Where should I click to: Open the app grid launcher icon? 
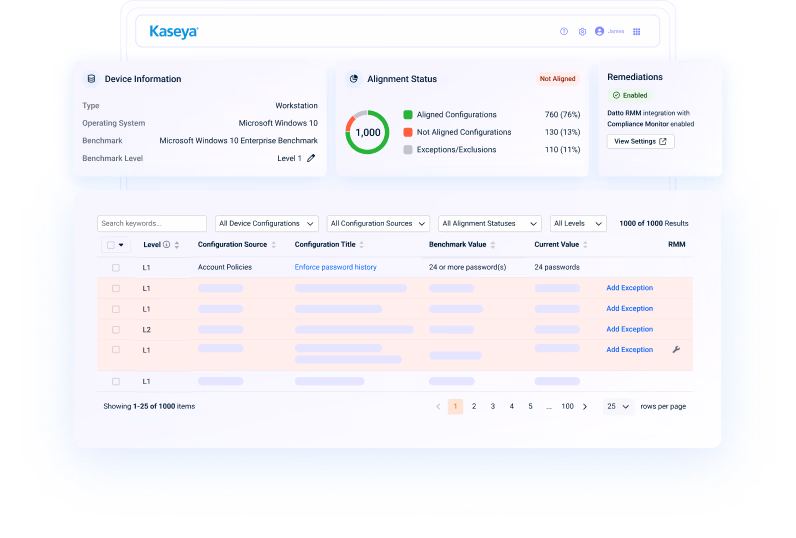tap(637, 31)
